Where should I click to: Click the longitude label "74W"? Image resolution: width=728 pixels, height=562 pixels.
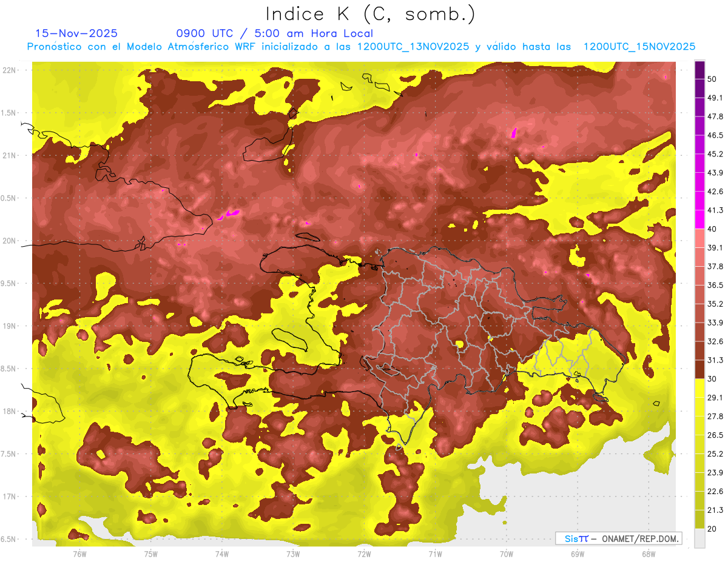point(222,554)
